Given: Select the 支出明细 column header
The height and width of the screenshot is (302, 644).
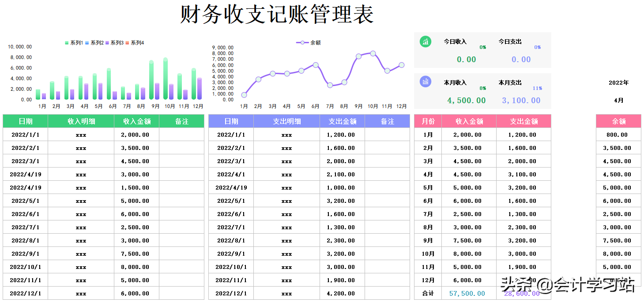Looking at the screenshot, I should pos(287,121).
